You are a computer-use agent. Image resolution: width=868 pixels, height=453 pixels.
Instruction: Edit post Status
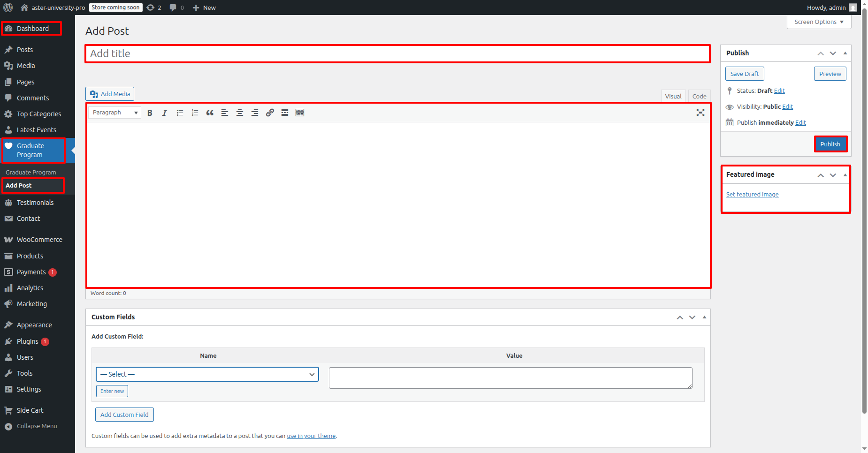tap(779, 91)
